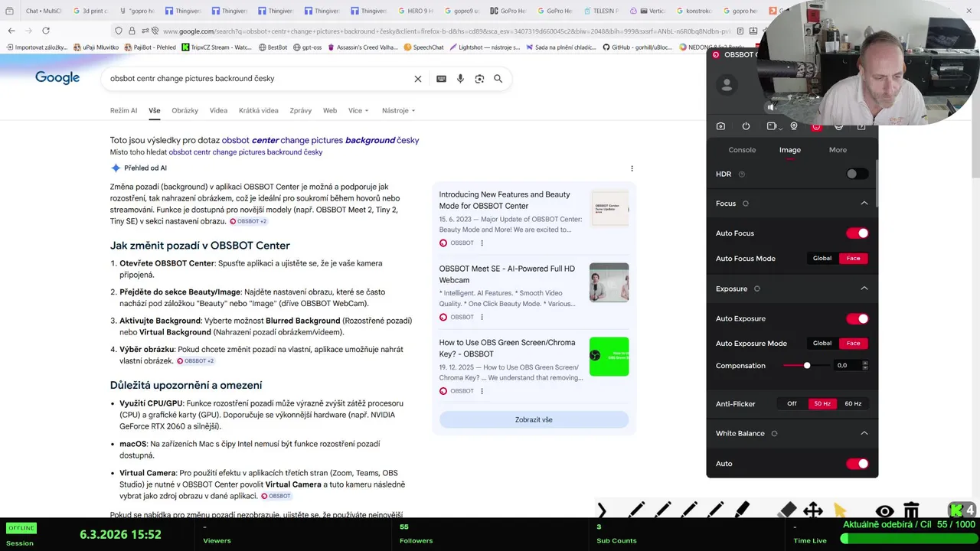980x551 pixels.
Task: Open OBSBOT Meet SE webcam result
Action: (x=507, y=274)
